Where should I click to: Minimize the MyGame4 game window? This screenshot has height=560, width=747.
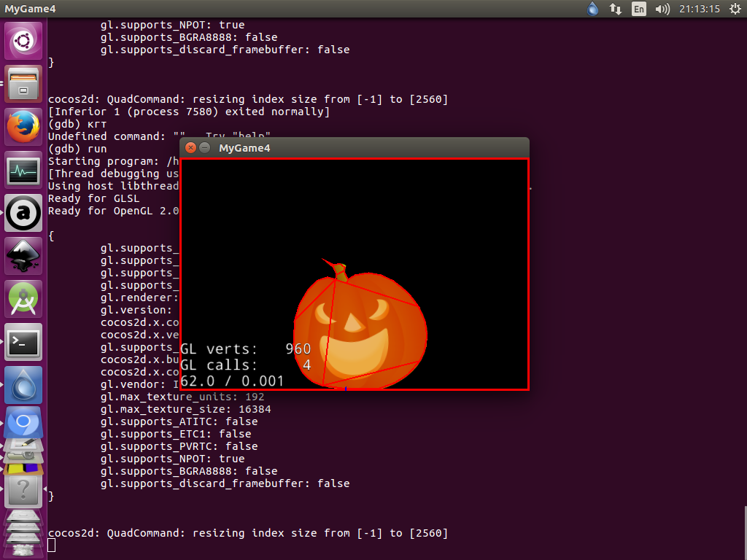pos(205,147)
